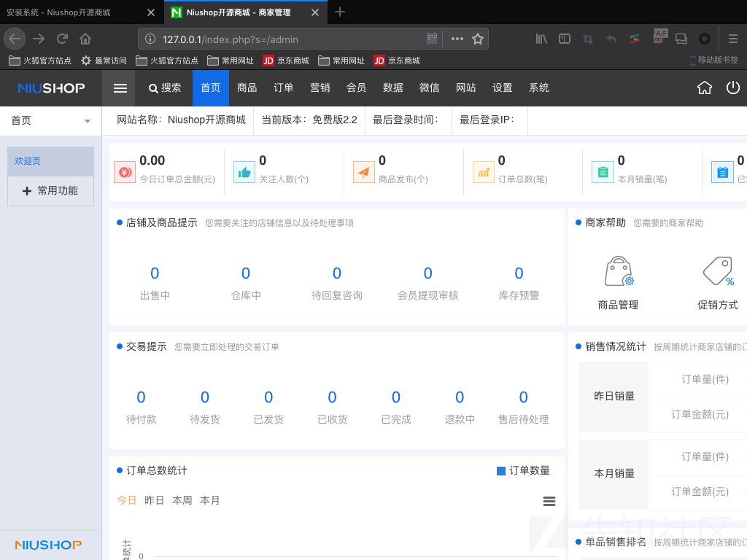Image resolution: width=747 pixels, height=560 pixels.
Task: Expand the 首页 sidebar dropdown
Action: coord(50,120)
